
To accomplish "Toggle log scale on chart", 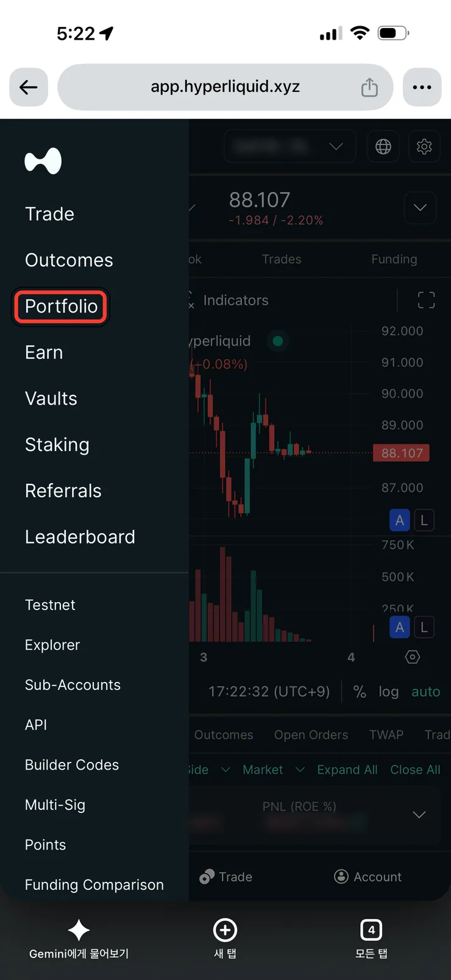I will pos(388,692).
